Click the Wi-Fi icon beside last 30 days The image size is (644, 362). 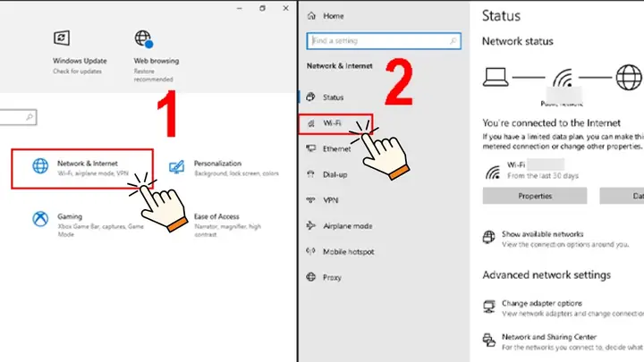[x=493, y=172]
